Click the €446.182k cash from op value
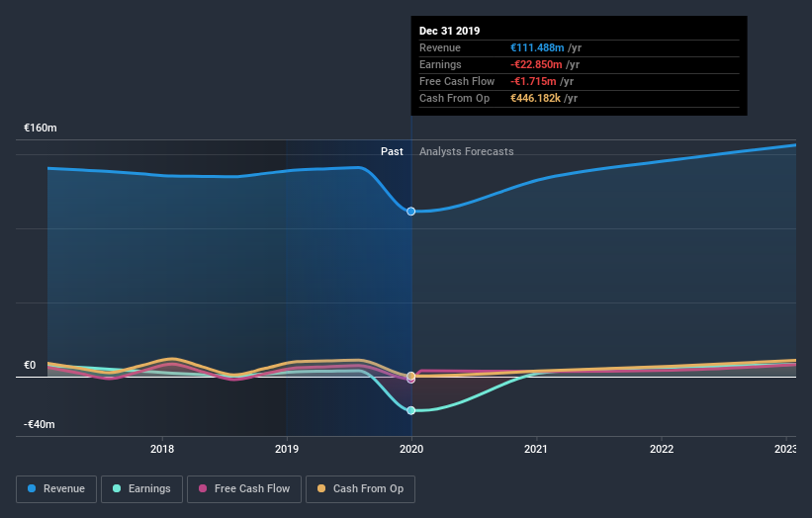This screenshot has width=812, height=518. point(535,98)
